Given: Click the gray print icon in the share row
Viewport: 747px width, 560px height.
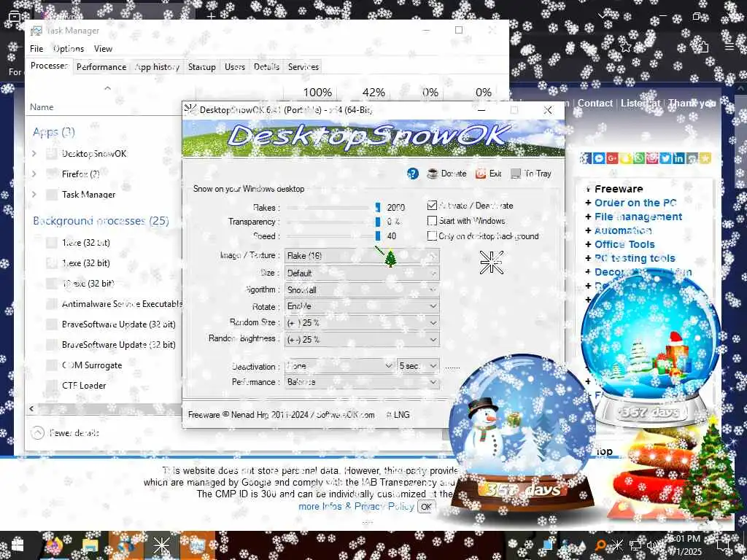Looking at the screenshot, I should click(692, 158).
